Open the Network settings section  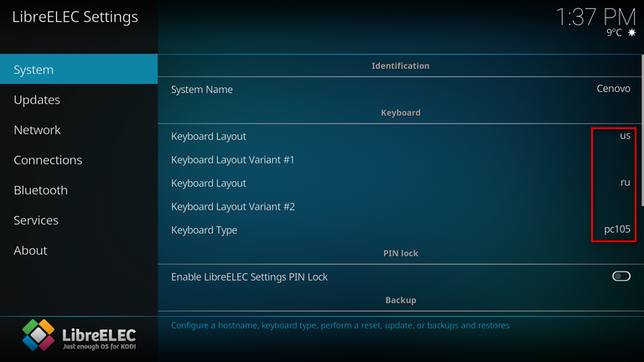pyautogui.click(x=79, y=130)
